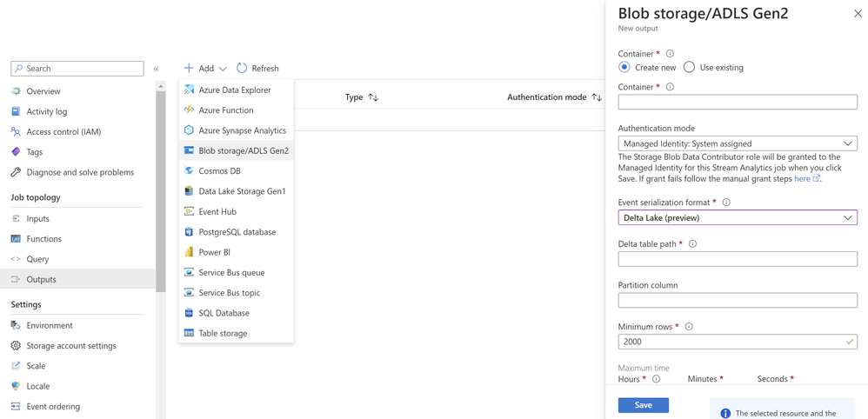Click the Azure Data Explorer icon in menu
Viewport: 868px width, 419px height.
coord(190,90)
